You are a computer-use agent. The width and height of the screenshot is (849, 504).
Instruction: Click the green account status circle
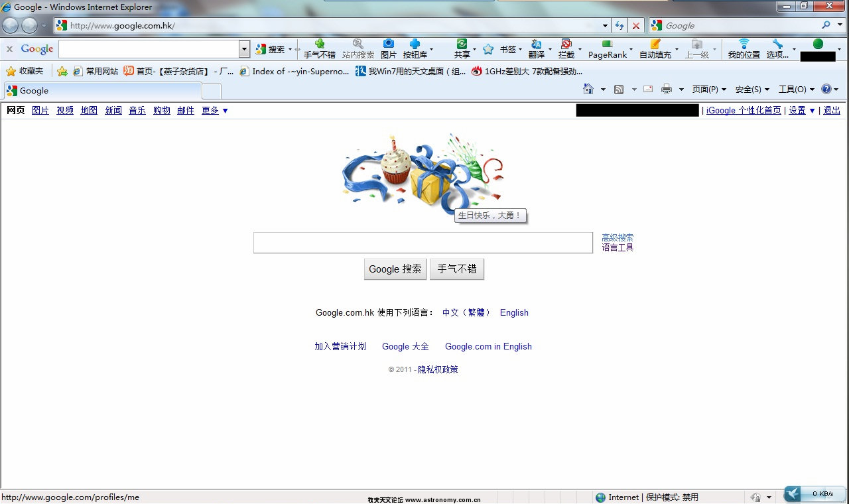click(818, 44)
